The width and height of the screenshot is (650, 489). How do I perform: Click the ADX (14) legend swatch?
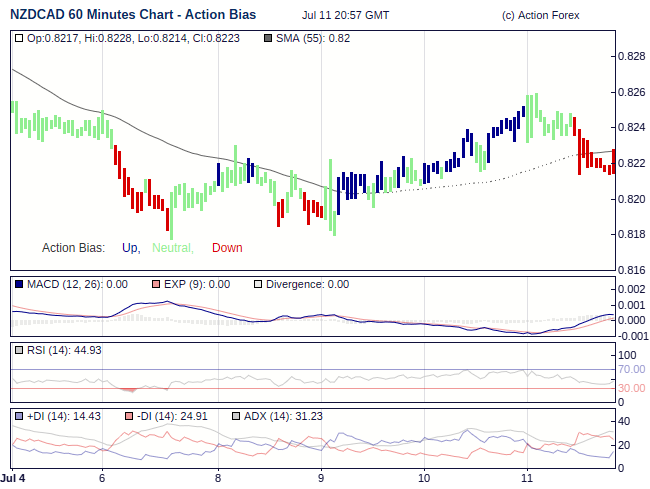[236, 416]
